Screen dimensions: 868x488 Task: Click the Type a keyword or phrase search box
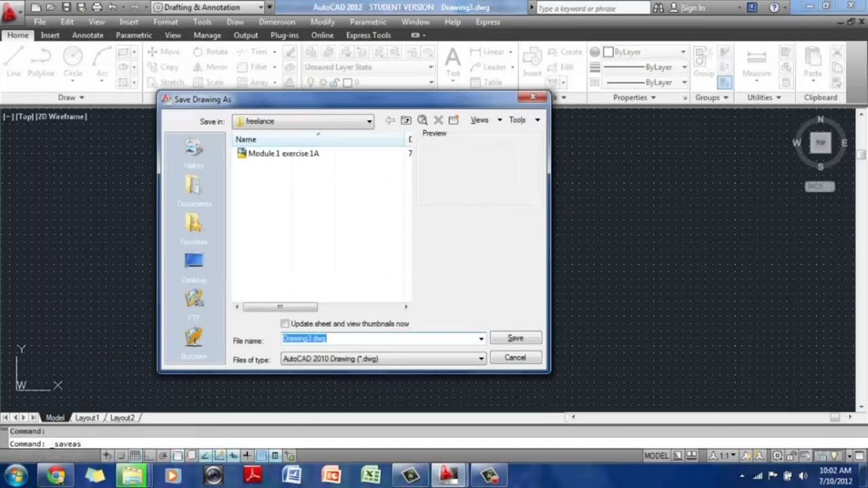(591, 7)
